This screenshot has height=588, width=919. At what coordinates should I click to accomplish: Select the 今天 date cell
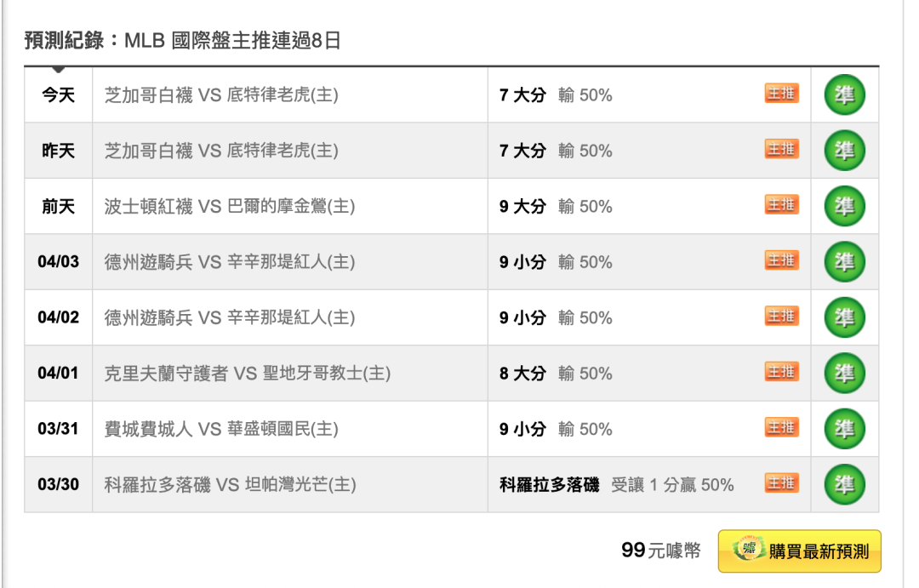[x=58, y=95]
